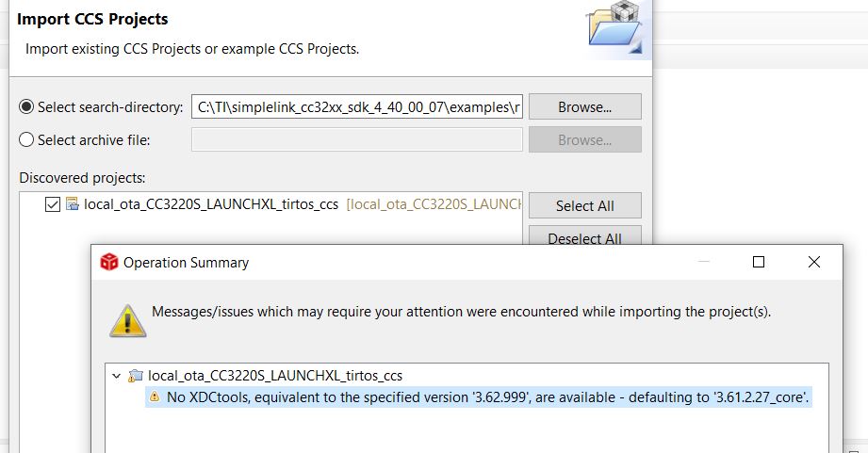Click the red cube Operation Summary icon
Image resolution: width=868 pixels, height=453 pixels.
(x=109, y=262)
